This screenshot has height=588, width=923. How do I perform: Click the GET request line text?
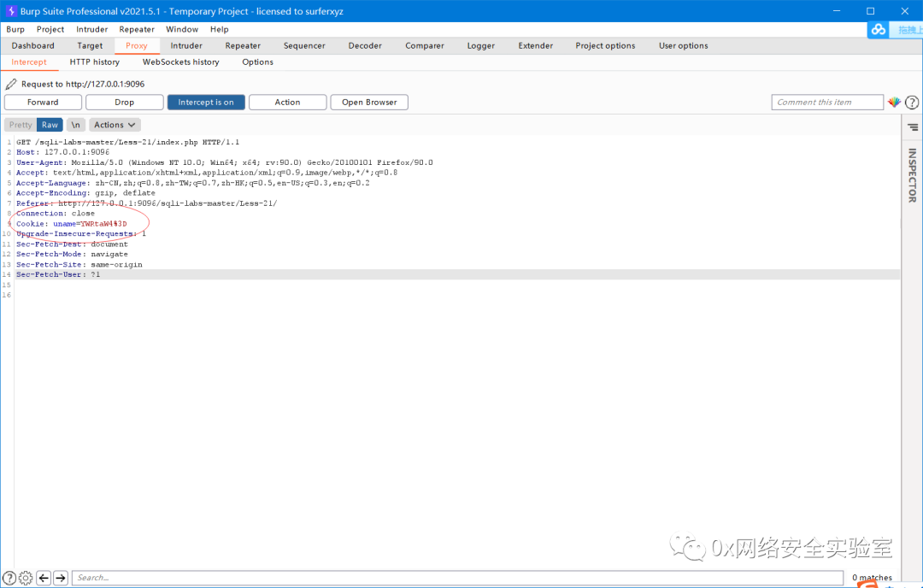[127, 142]
